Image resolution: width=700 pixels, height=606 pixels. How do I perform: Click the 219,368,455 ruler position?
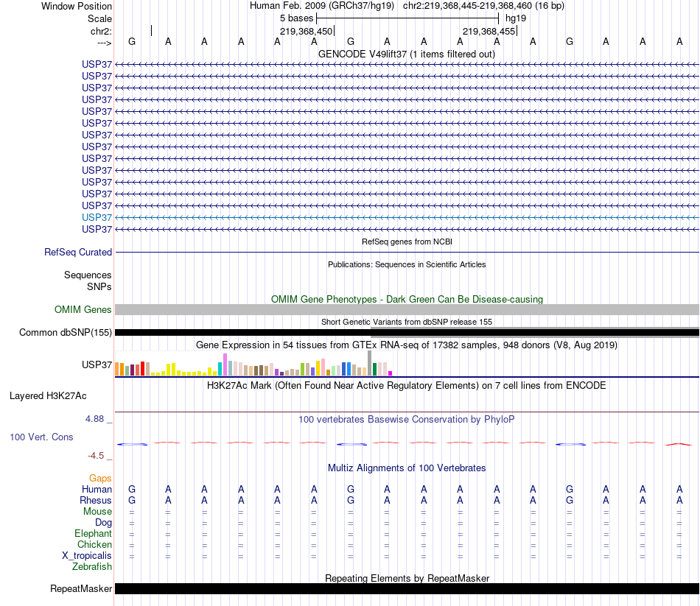click(x=489, y=31)
